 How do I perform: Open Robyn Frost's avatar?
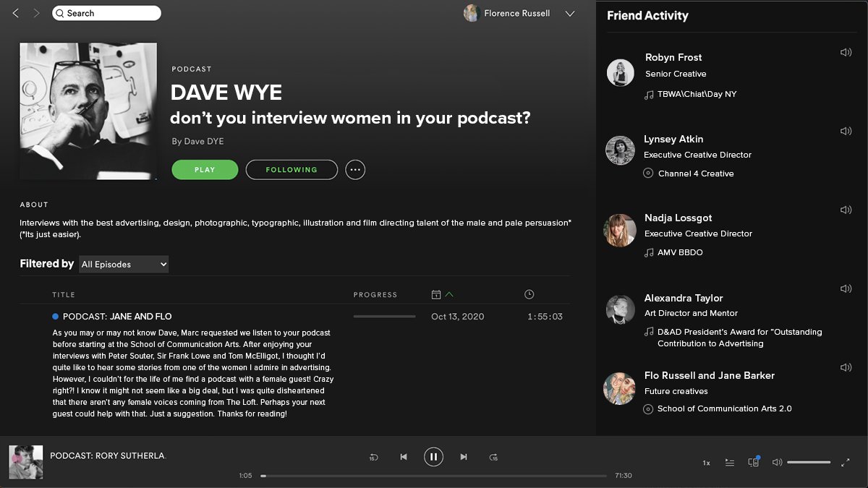coord(620,72)
